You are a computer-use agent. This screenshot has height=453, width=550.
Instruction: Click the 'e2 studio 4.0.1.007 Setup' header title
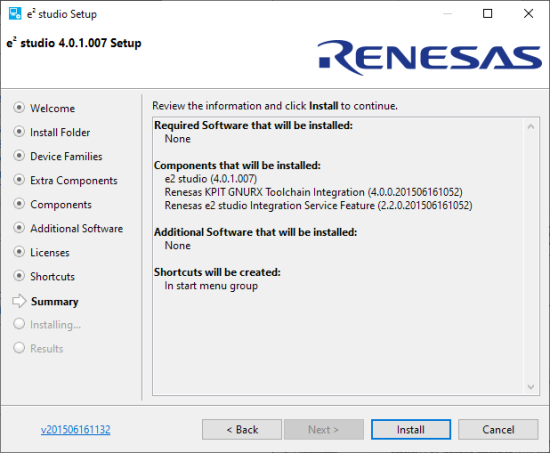pyautogui.click(x=74, y=43)
